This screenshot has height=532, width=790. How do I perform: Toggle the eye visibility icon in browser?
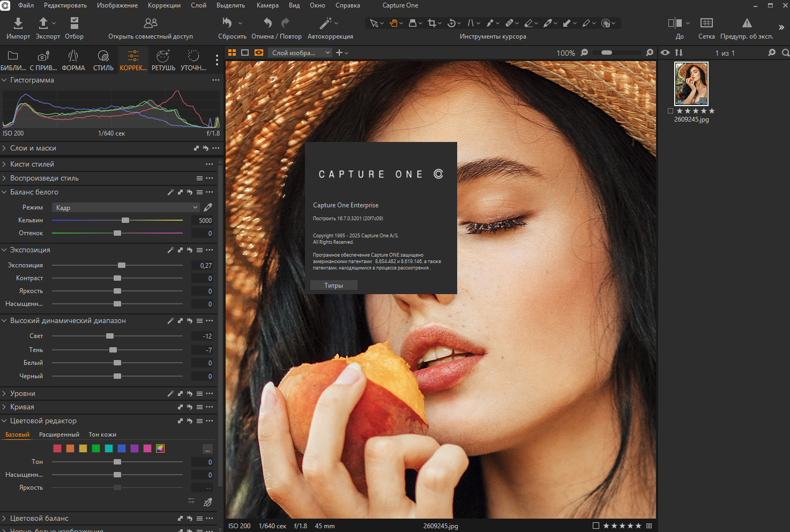665,53
